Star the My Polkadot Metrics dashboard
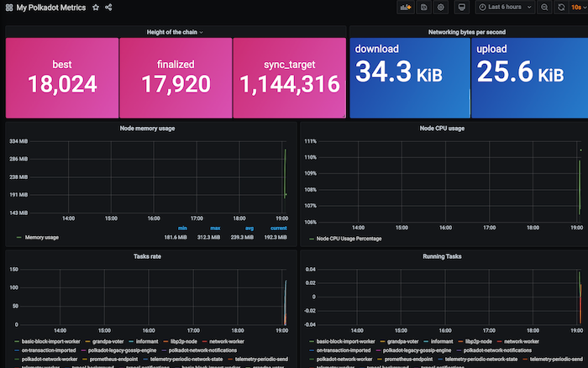Image resolution: width=588 pixels, height=368 pixels. pos(96,8)
